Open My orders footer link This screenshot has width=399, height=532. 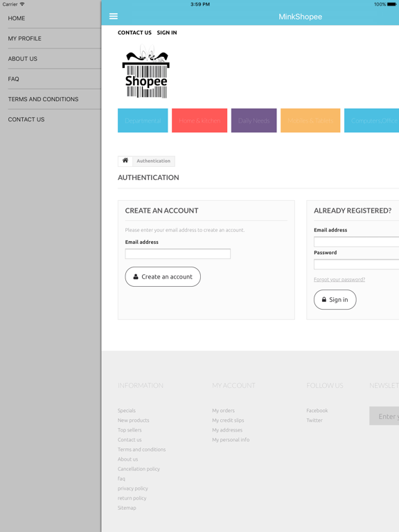pyautogui.click(x=223, y=411)
